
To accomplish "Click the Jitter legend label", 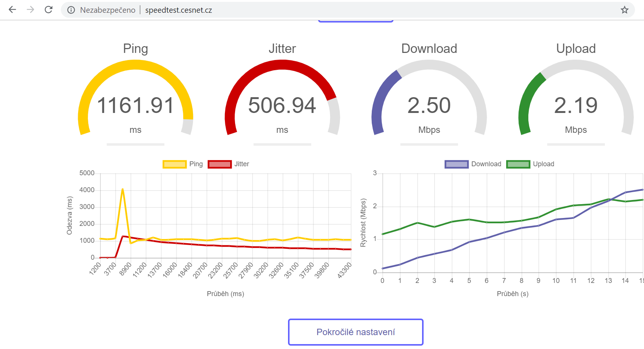I will coord(242,164).
